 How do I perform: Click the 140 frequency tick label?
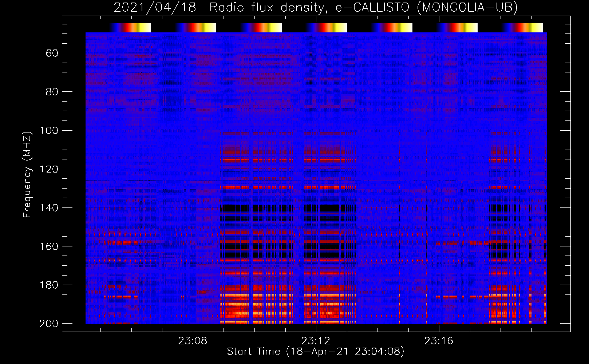click(x=49, y=207)
